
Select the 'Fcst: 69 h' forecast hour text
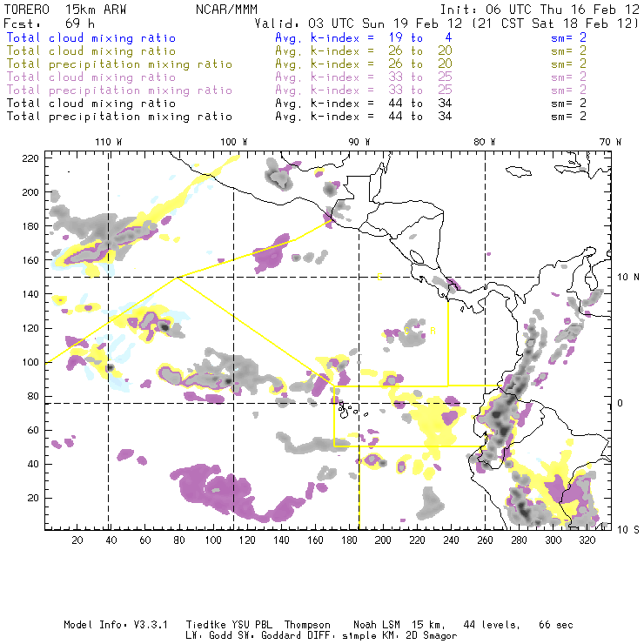click(x=49, y=23)
